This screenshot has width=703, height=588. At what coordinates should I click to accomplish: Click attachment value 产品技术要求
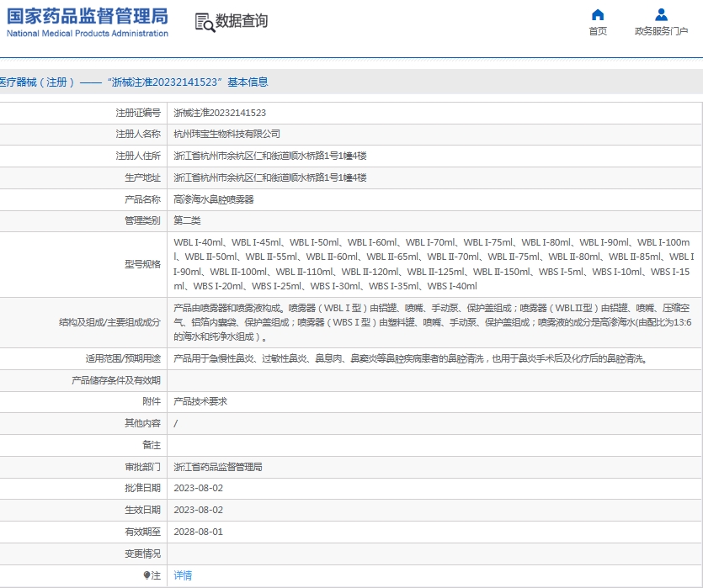[x=200, y=401]
